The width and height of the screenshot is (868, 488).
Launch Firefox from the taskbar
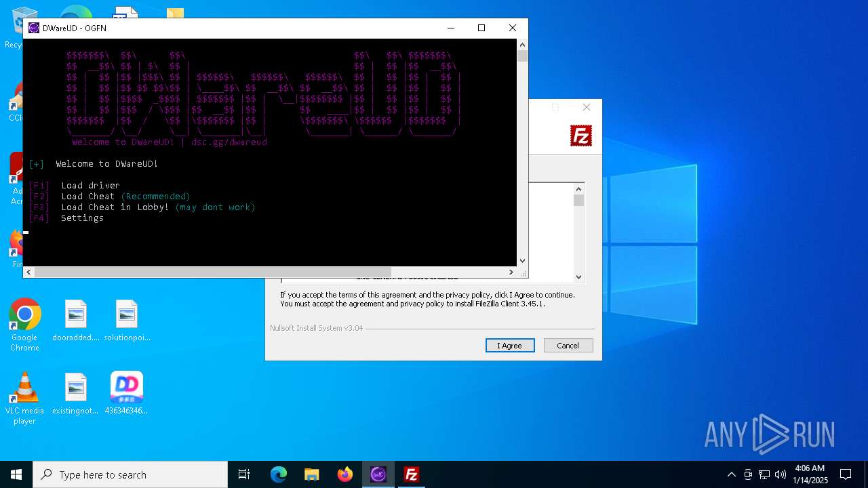345,474
